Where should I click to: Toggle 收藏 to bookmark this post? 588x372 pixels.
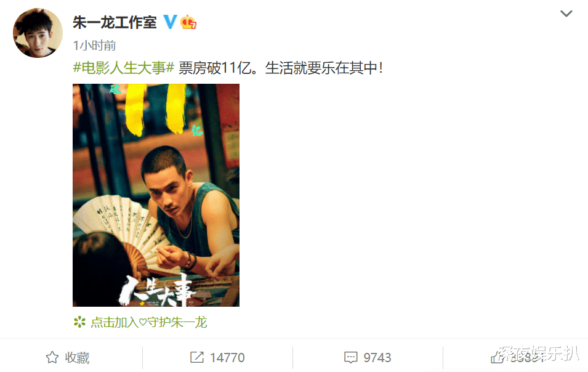(x=77, y=358)
